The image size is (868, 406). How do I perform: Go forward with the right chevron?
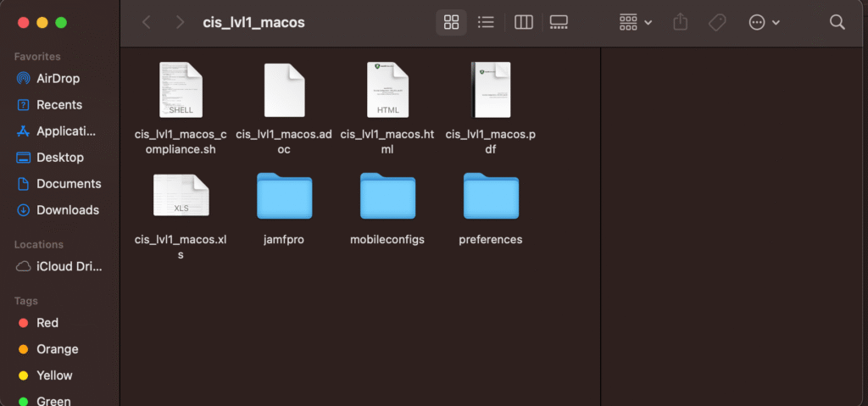(180, 23)
